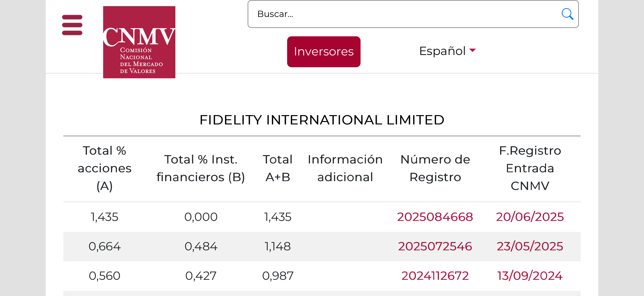This screenshot has height=296, width=644.
Task: Open the hamburger navigation menu
Action: 72,25
